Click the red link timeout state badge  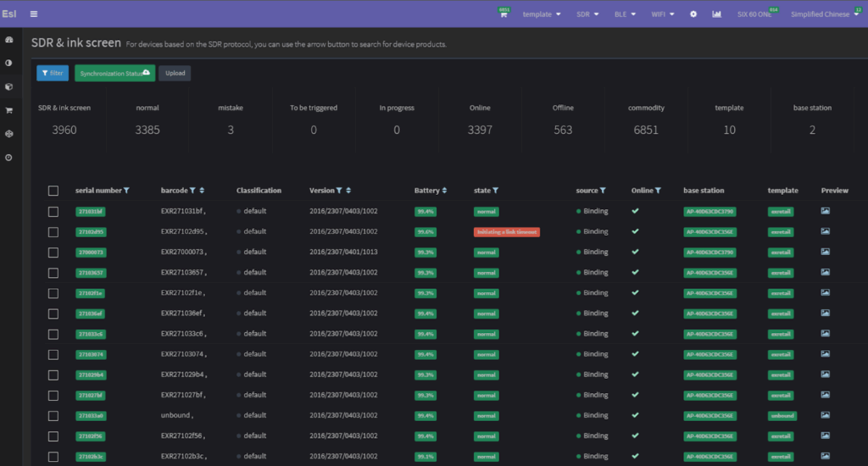click(x=506, y=232)
